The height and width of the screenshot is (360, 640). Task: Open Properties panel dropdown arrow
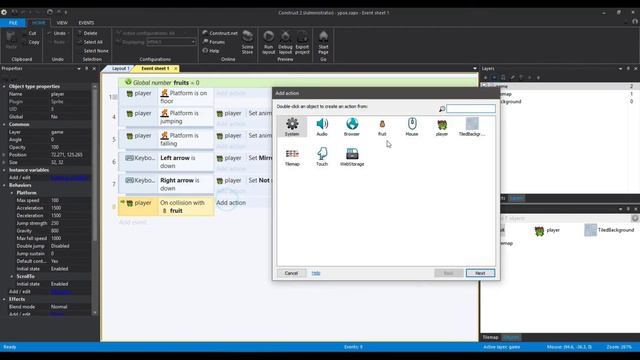[x=79, y=69]
